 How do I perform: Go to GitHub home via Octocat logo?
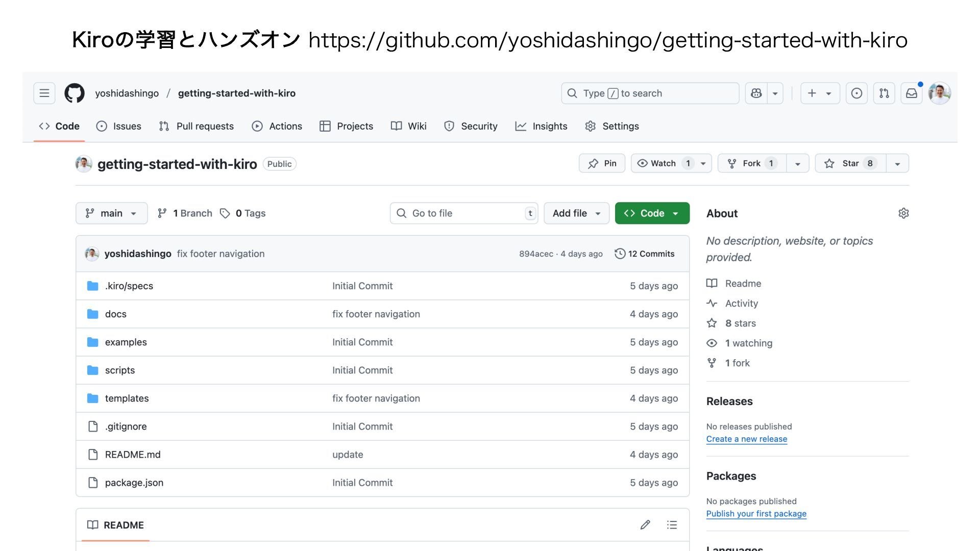pyautogui.click(x=75, y=93)
